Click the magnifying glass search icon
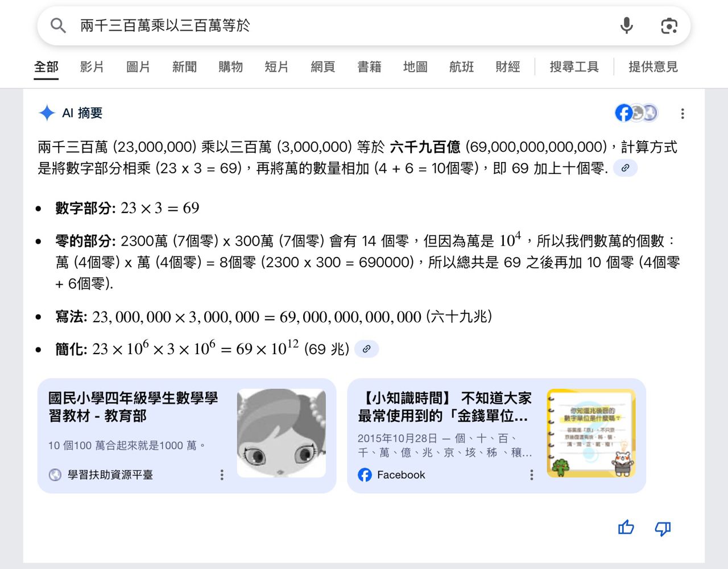The image size is (728, 569). 58,26
